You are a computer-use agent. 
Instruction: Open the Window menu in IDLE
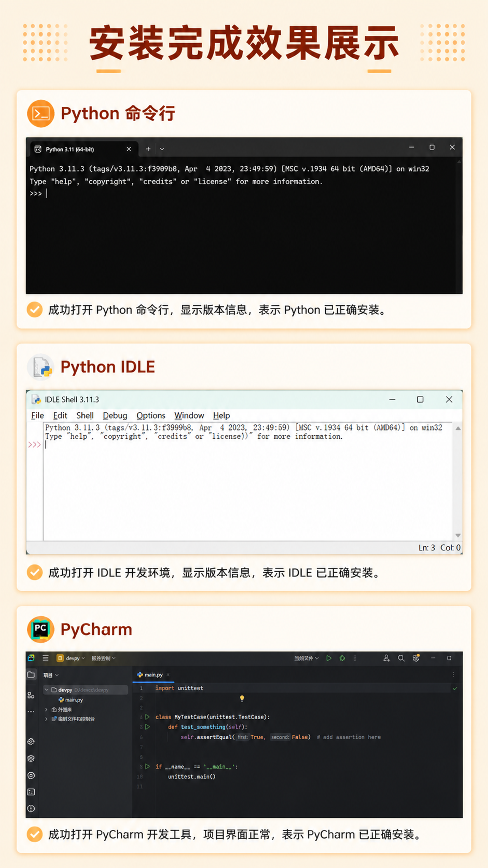click(x=189, y=416)
